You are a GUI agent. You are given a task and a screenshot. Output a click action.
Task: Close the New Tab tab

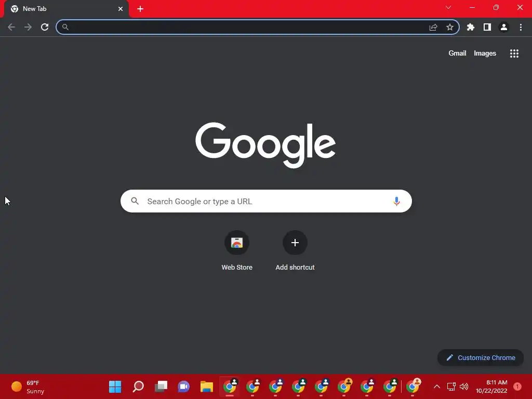pos(121,9)
